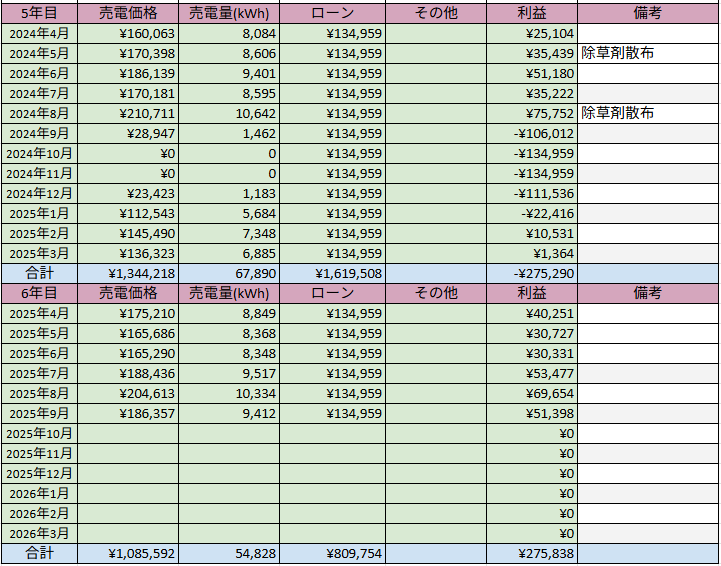Select the 10,642 kWh cell

point(229,113)
